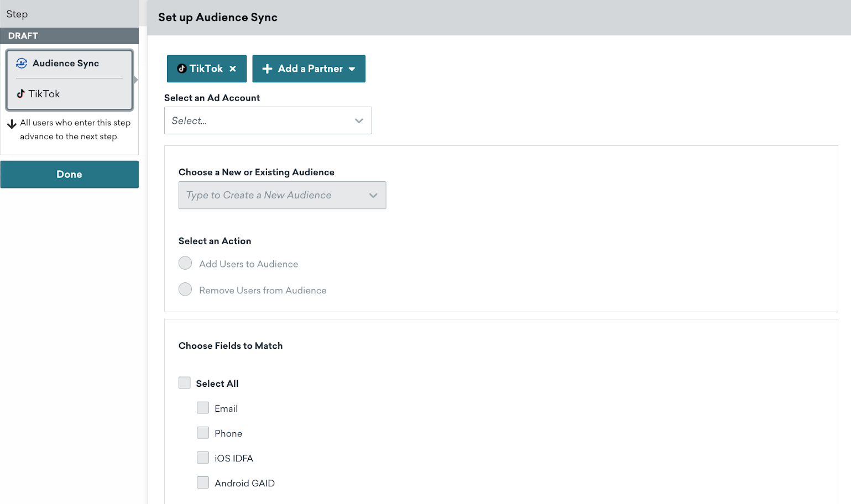Click the Choose Fields to Match heading

231,346
